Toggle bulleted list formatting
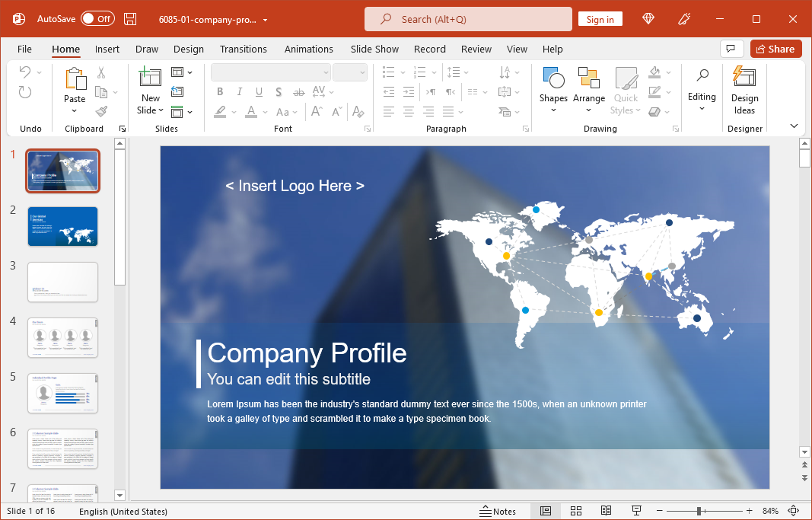812x520 pixels. tap(390, 72)
